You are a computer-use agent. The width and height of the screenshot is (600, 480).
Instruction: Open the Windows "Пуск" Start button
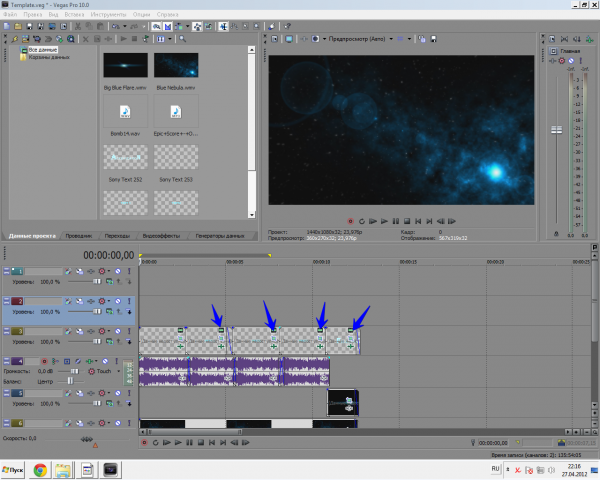pos(15,468)
